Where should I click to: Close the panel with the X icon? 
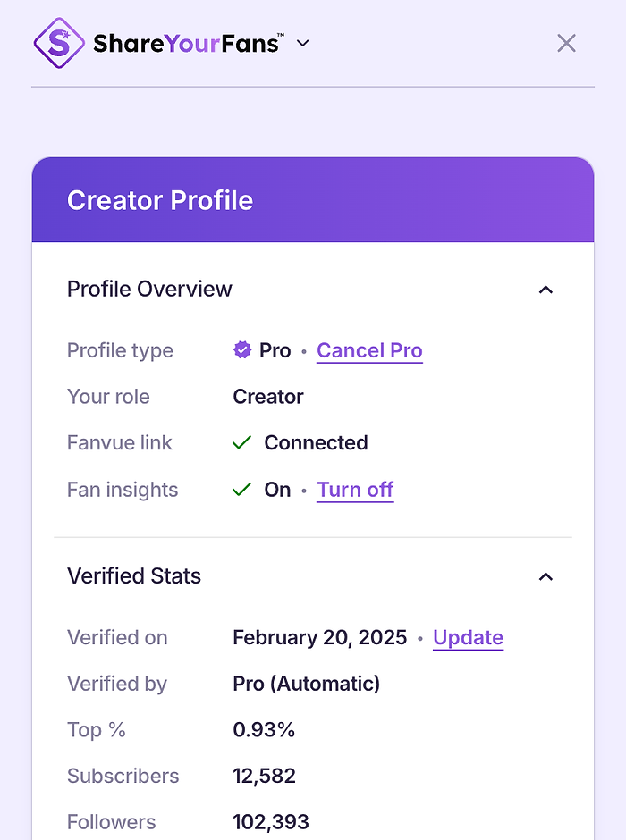[x=566, y=43]
